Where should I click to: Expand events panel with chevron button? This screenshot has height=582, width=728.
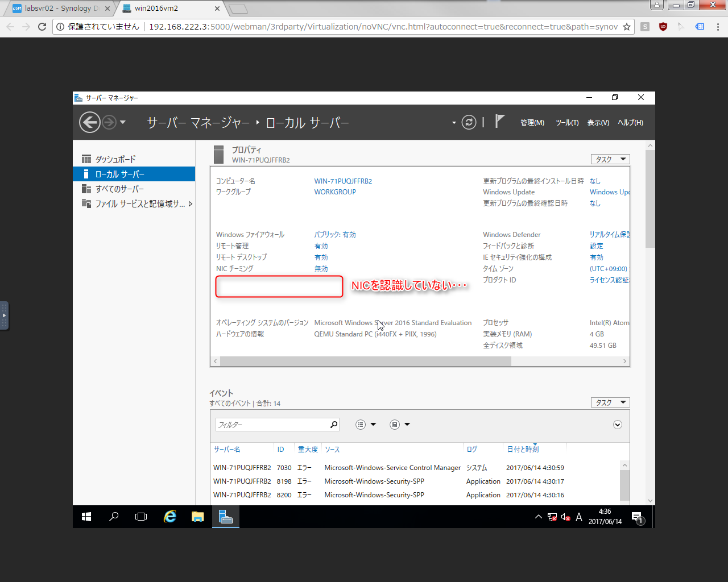pos(618,425)
